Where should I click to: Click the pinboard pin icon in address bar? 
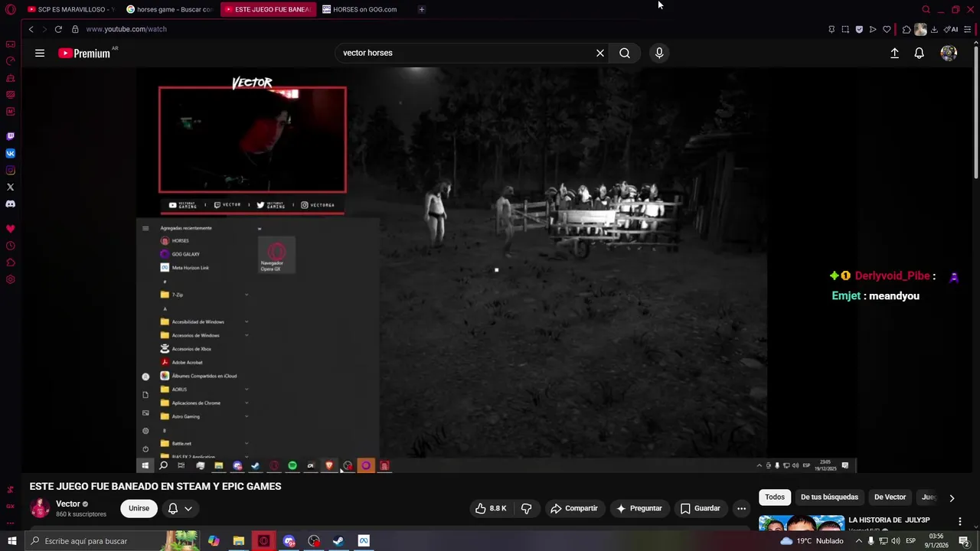pyautogui.click(x=831, y=29)
